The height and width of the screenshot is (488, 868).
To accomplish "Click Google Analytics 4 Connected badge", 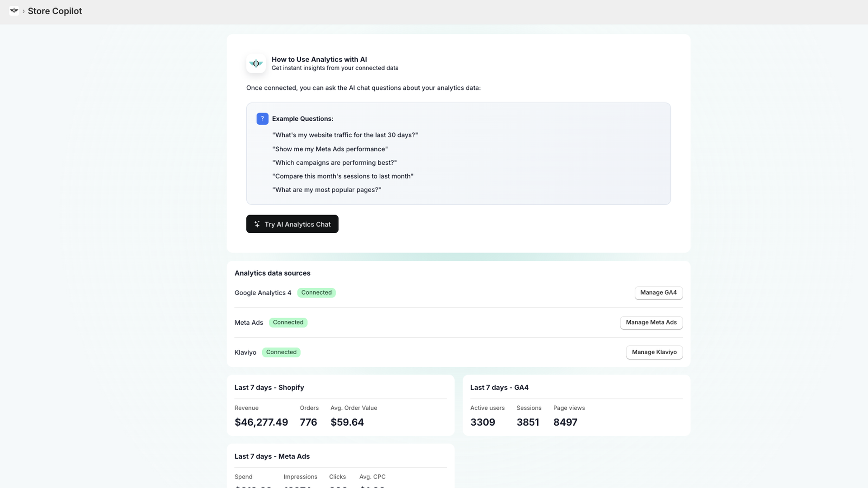I will tap(316, 293).
